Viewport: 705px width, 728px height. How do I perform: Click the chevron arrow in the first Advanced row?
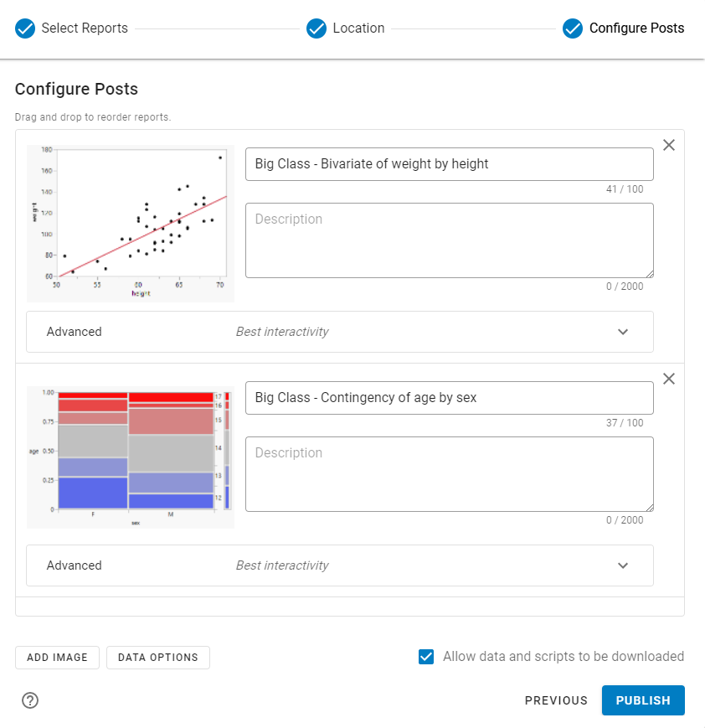pos(623,332)
